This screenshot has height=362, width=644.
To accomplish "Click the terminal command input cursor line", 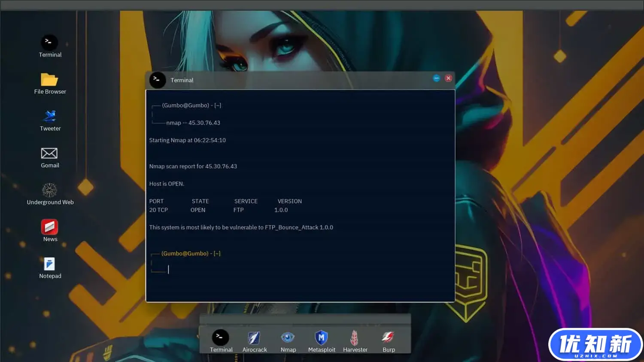I will (168, 269).
